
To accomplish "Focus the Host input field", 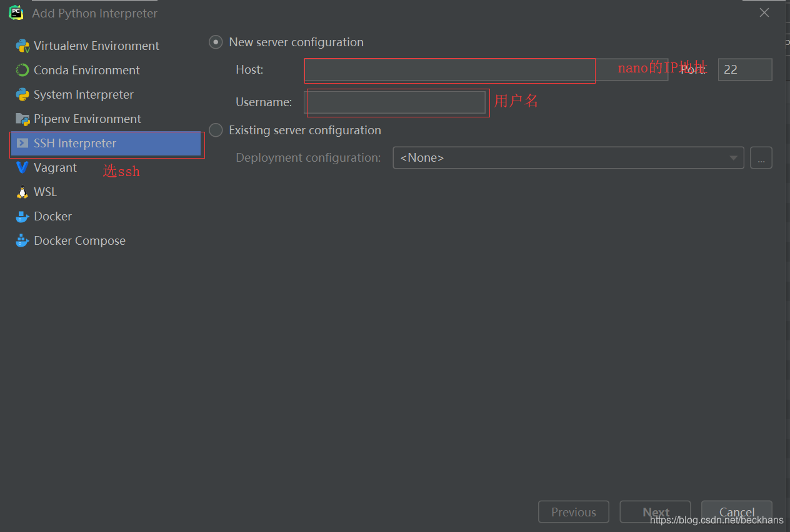I will [486, 70].
